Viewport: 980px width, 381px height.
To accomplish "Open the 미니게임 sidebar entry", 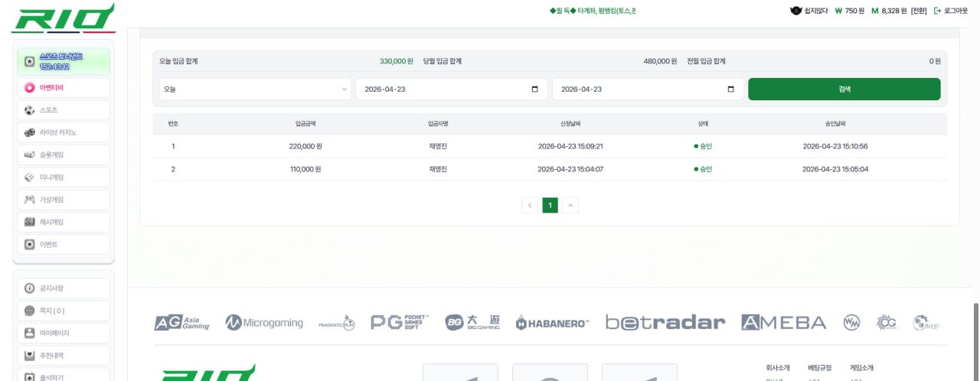I will [64, 177].
